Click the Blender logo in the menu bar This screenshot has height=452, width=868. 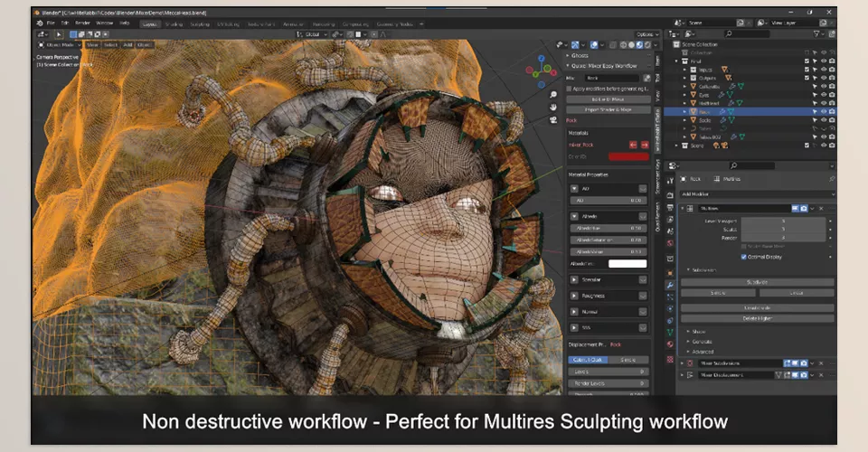click(x=39, y=24)
